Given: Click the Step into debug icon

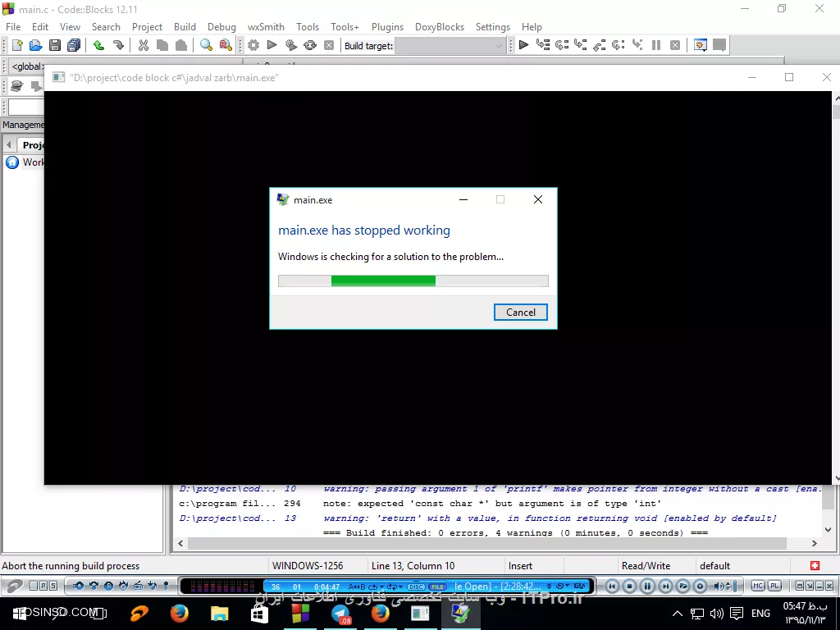Looking at the screenshot, I should pyautogui.click(x=580, y=45).
